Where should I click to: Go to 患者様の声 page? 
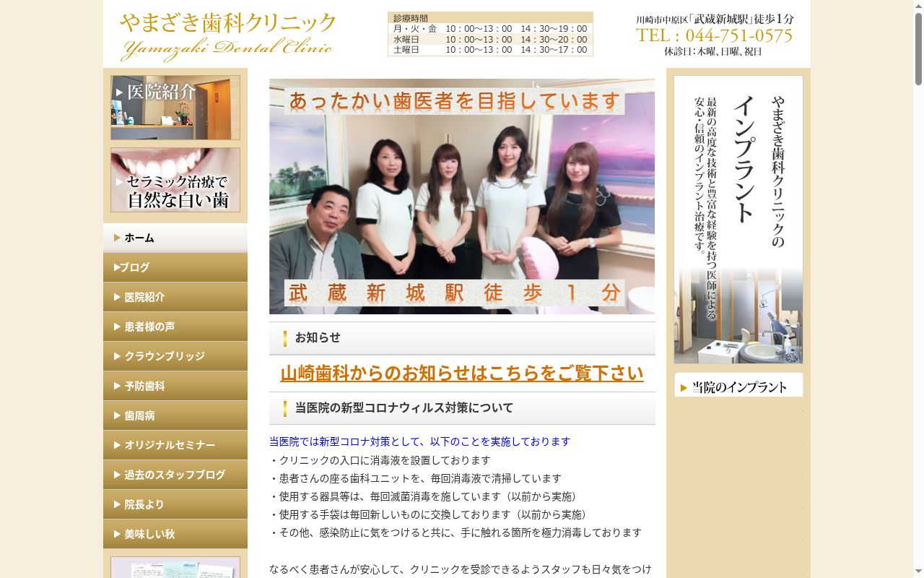pos(175,327)
